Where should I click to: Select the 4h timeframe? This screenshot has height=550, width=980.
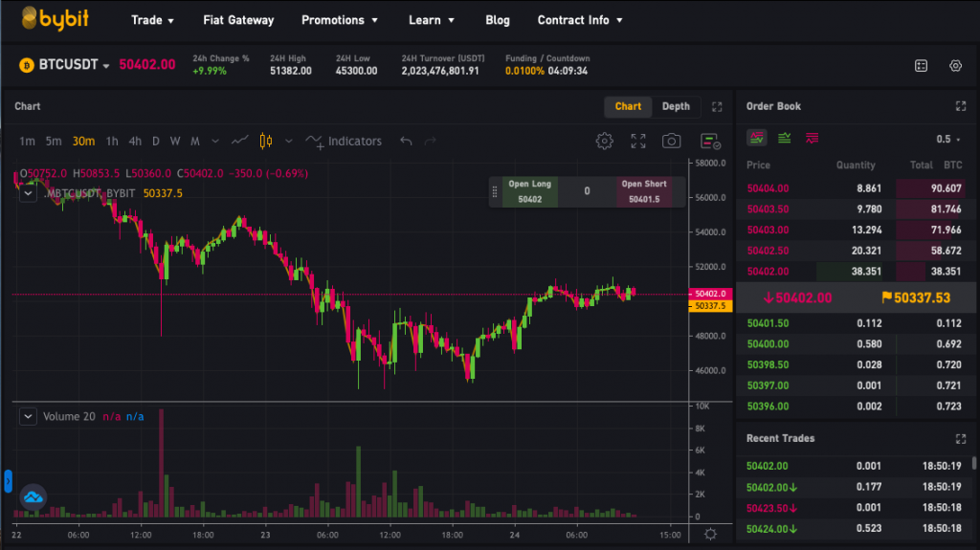coord(135,142)
